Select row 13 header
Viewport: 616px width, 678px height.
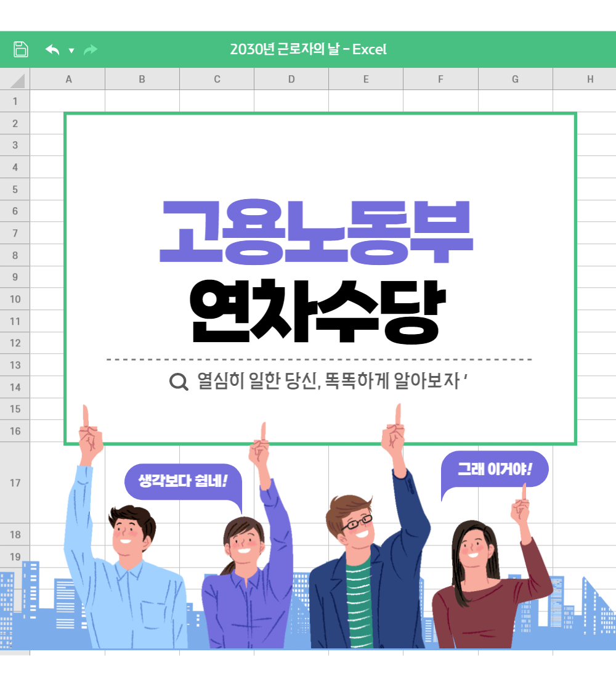click(x=15, y=365)
